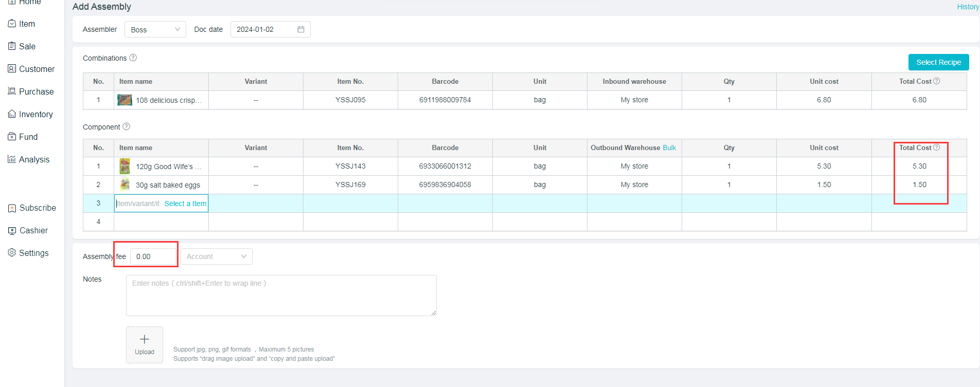This screenshot has height=387, width=980.
Task: Click the Assembly fee input field
Action: [x=153, y=256]
